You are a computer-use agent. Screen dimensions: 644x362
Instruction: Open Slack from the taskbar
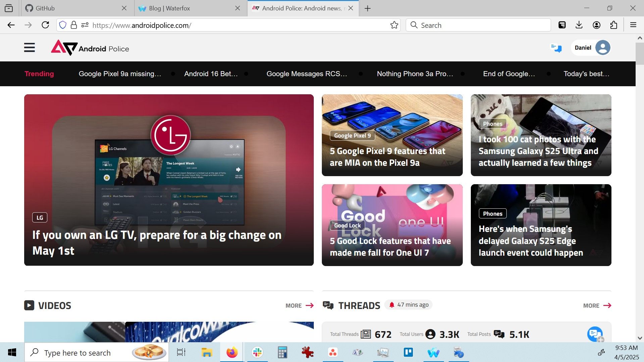257,352
